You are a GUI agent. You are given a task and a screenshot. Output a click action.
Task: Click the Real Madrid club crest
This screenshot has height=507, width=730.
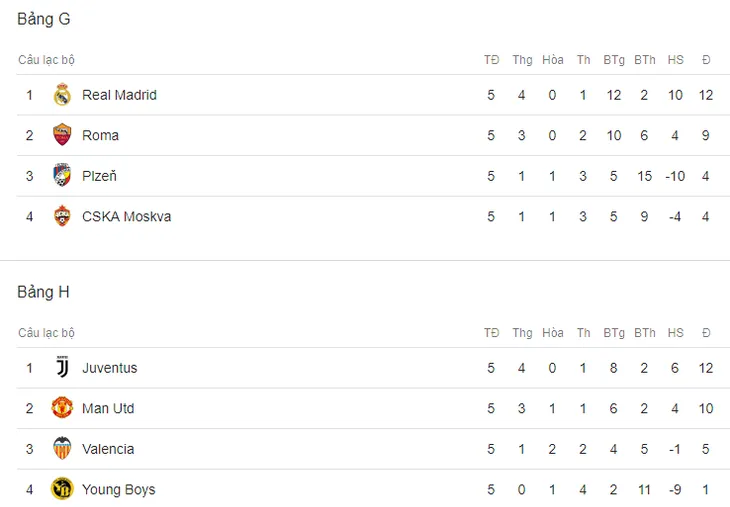[62, 95]
